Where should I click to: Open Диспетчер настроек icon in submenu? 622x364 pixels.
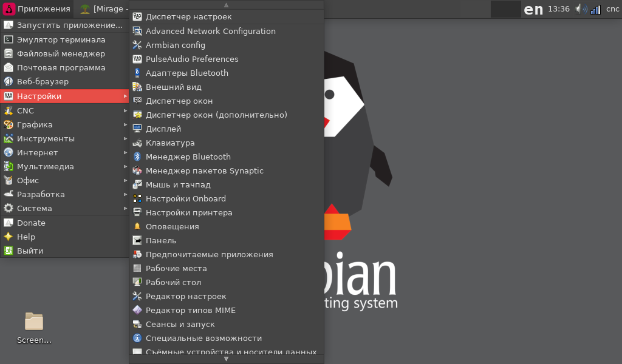pyautogui.click(x=137, y=16)
